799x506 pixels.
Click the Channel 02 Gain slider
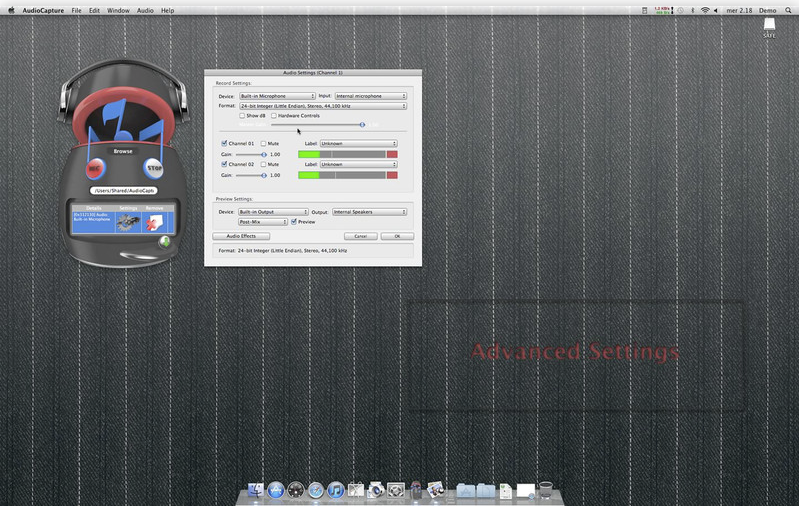[x=251, y=175]
